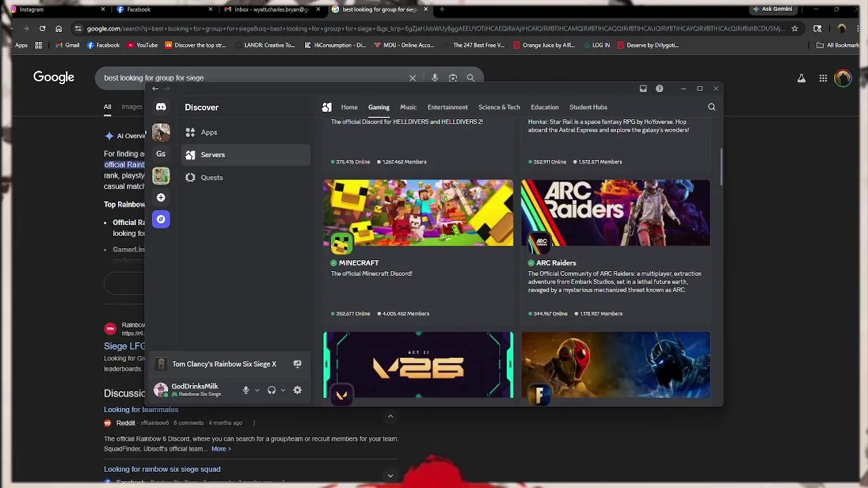
Task: Click the Discover category icon left of Home tab
Action: (327, 107)
